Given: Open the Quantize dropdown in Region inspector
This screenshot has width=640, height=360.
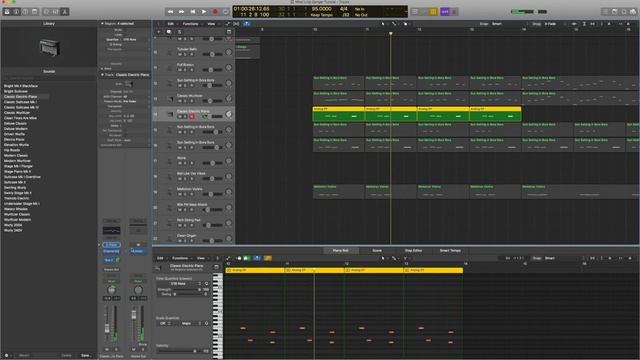Looking at the screenshot, I should 130,40.
